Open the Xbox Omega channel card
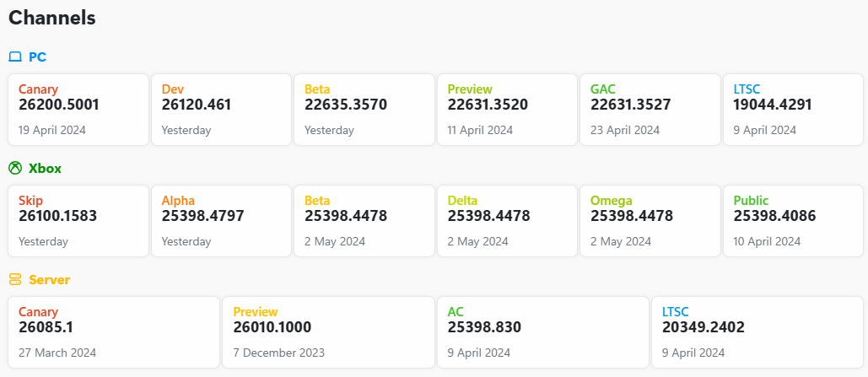 click(650, 221)
